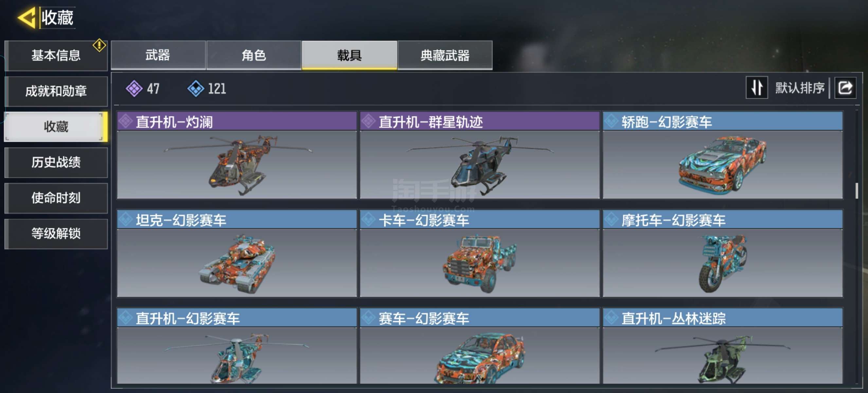Select the 载具 tab
868x393 pixels.
(x=350, y=55)
